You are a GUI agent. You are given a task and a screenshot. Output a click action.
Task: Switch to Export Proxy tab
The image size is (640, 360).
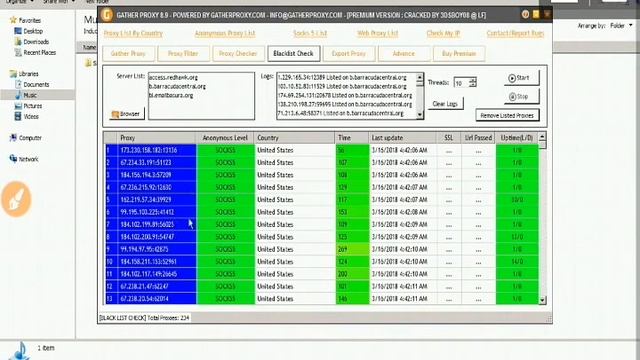pos(349,53)
